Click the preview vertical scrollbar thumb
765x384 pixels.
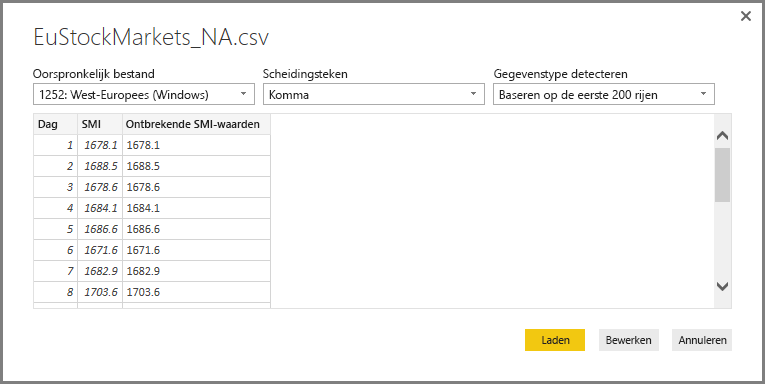723,175
